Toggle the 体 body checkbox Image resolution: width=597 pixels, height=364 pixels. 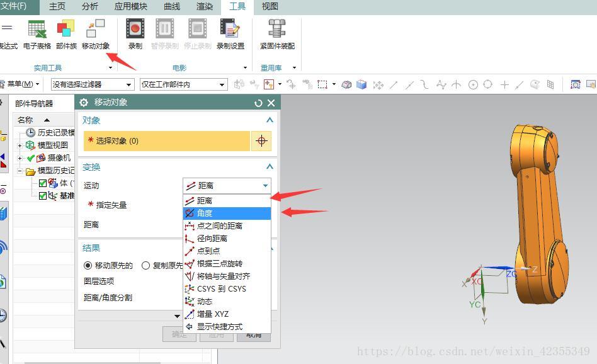pos(43,183)
